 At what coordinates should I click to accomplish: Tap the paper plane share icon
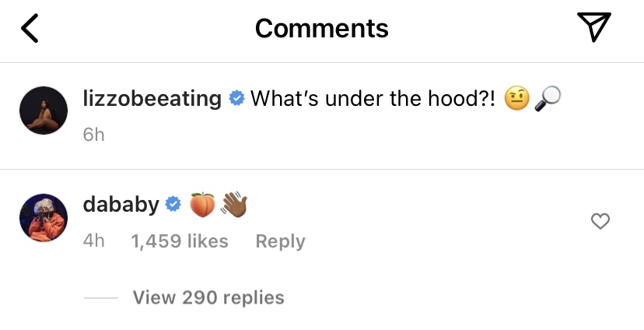tap(594, 26)
